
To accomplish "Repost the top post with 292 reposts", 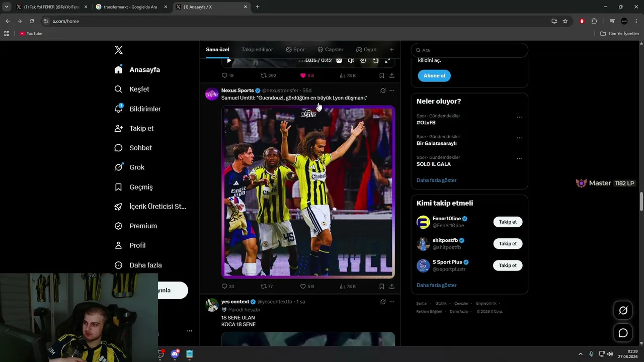I will point(268,75).
